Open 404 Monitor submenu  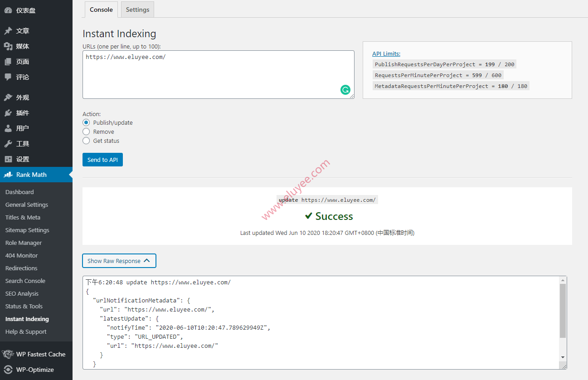[x=21, y=255]
